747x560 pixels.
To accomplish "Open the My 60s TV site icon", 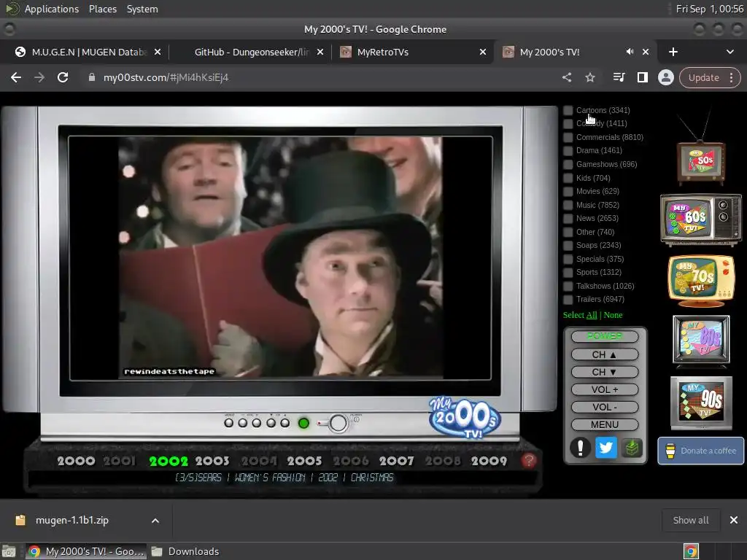I will [x=701, y=219].
